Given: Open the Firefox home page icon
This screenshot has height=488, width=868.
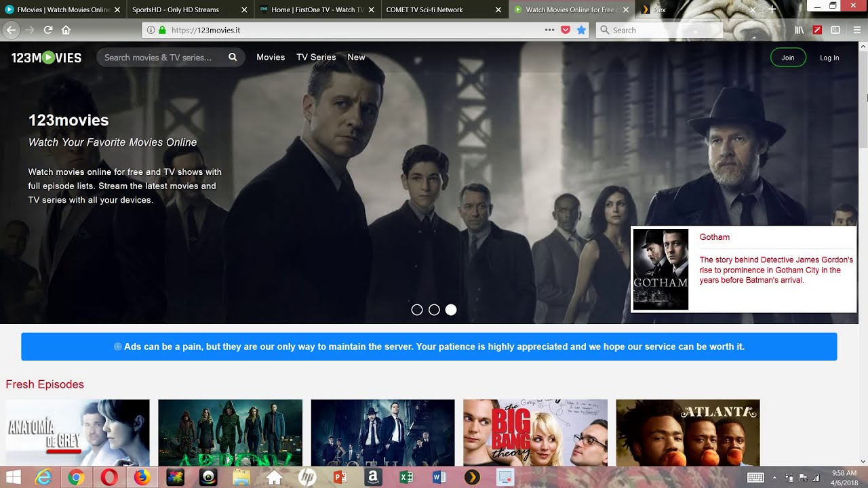Looking at the screenshot, I should (66, 30).
